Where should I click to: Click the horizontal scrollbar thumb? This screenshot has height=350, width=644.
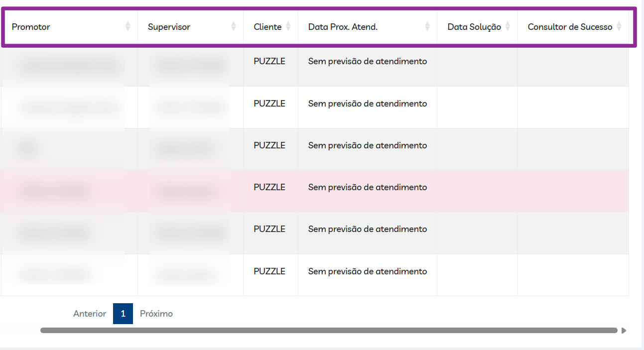[x=329, y=330]
